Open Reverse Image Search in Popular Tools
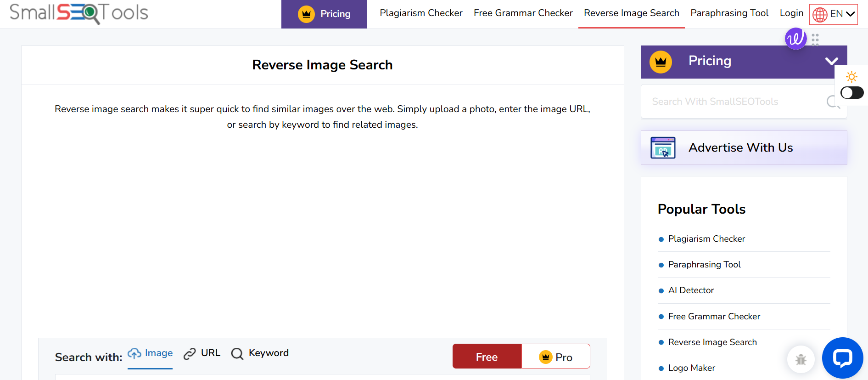Image resolution: width=868 pixels, height=380 pixels. coord(712,342)
